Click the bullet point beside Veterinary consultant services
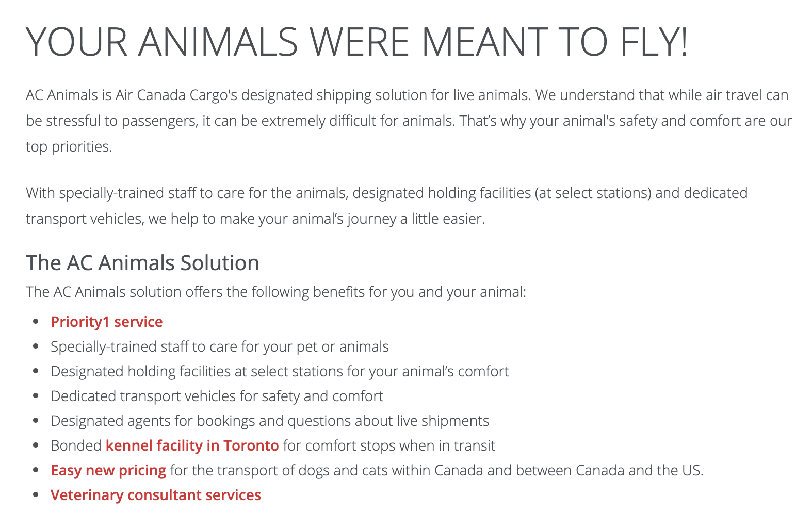Image resolution: width=812 pixels, height=529 pixels. 36,495
